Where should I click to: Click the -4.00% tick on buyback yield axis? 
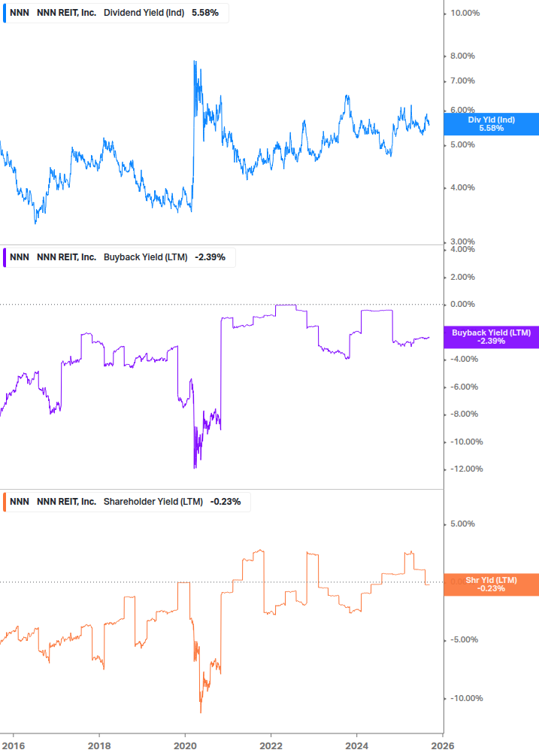click(464, 360)
